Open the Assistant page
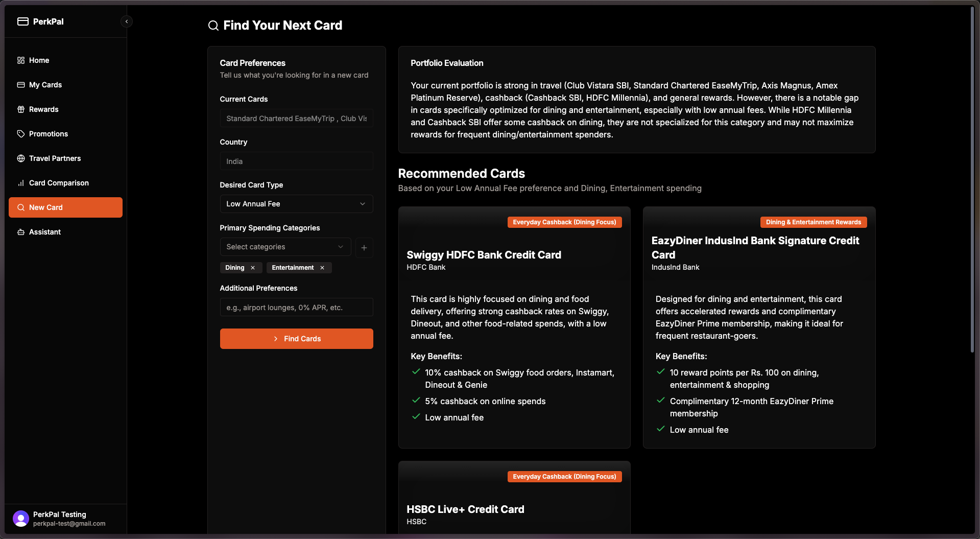The width and height of the screenshot is (980, 539). click(x=65, y=232)
